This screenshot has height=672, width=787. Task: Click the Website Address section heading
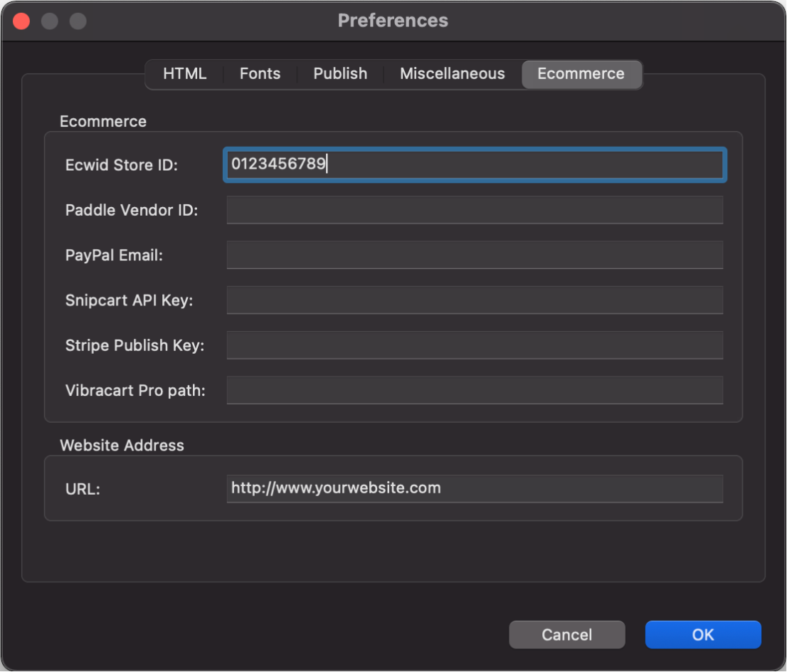[x=122, y=446]
